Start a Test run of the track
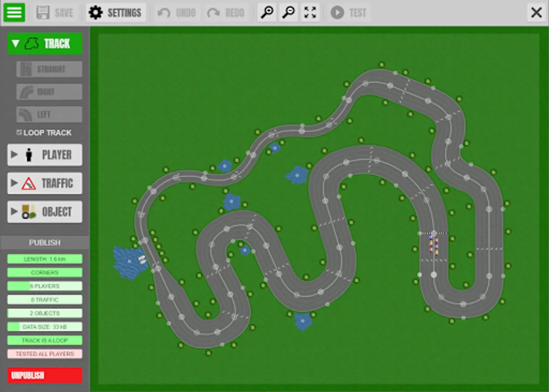 (x=349, y=13)
